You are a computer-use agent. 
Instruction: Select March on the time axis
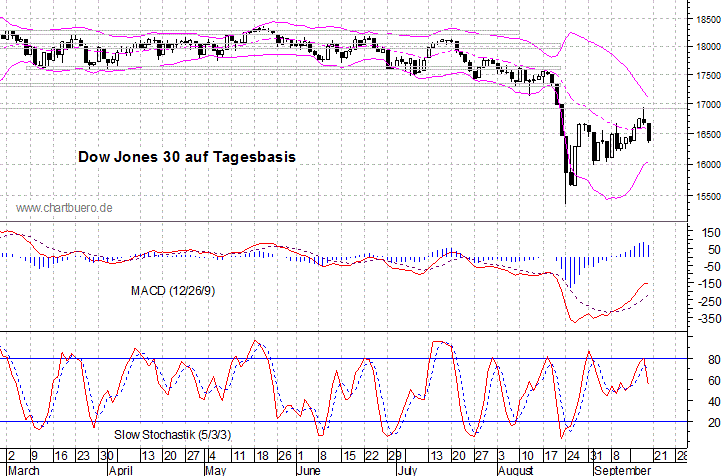23,468
